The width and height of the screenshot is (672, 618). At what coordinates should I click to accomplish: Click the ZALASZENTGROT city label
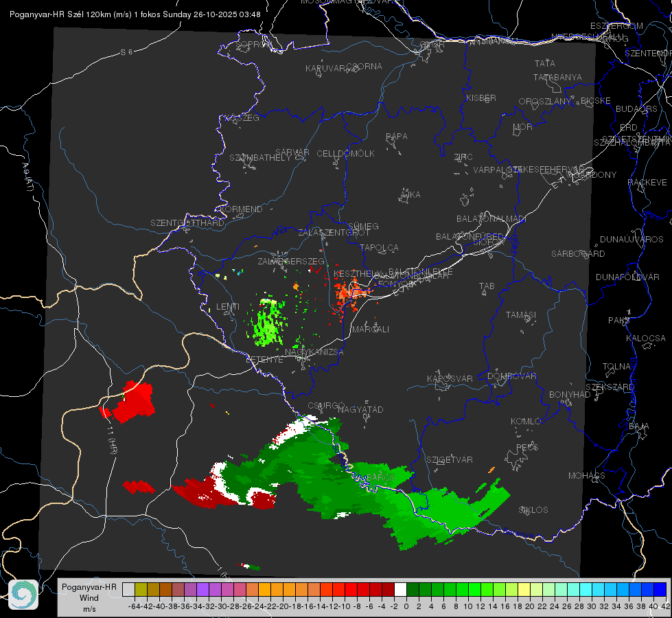click(x=334, y=233)
